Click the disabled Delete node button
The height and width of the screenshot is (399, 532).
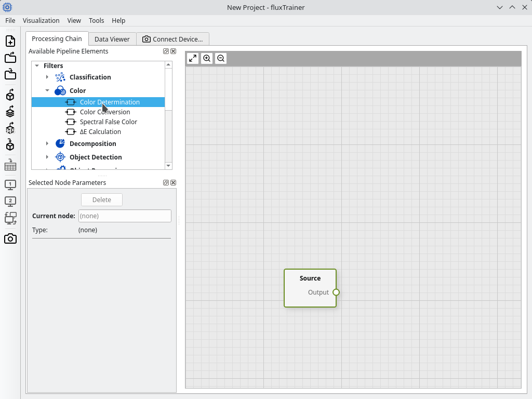102,200
